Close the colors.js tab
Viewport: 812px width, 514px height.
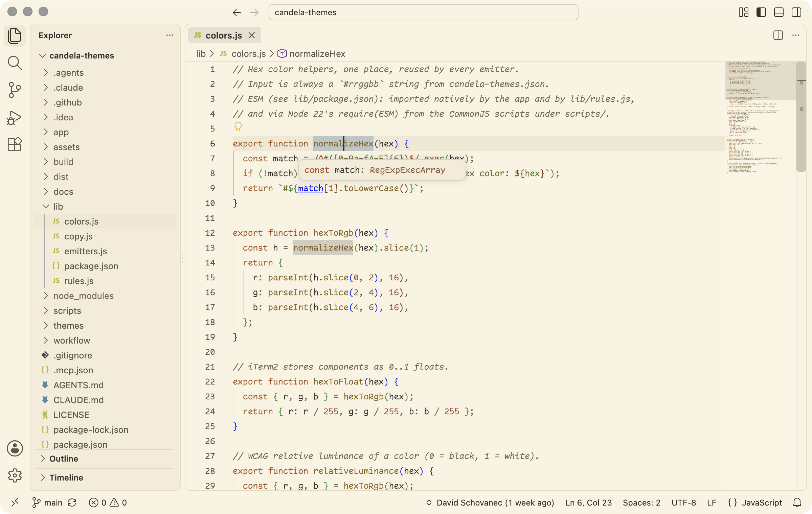coord(252,35)
